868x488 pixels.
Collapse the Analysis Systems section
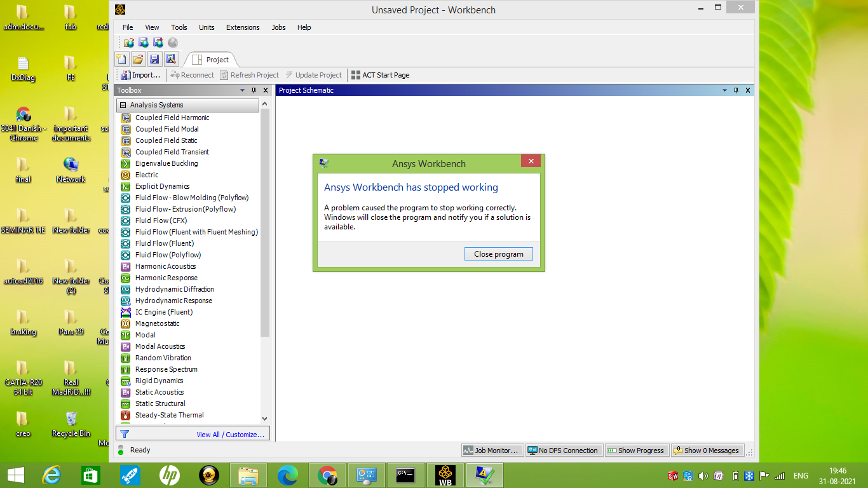pyautogui.click(x=123, y=105)
